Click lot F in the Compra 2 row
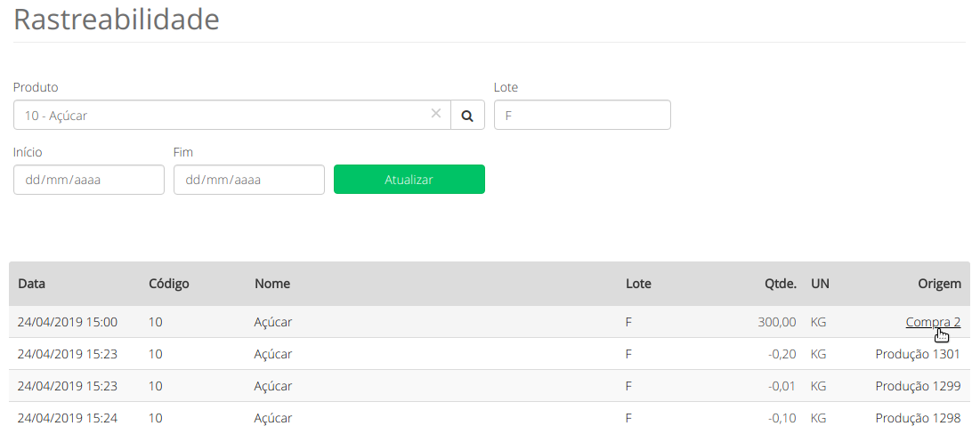 click(x=628, y=322)
